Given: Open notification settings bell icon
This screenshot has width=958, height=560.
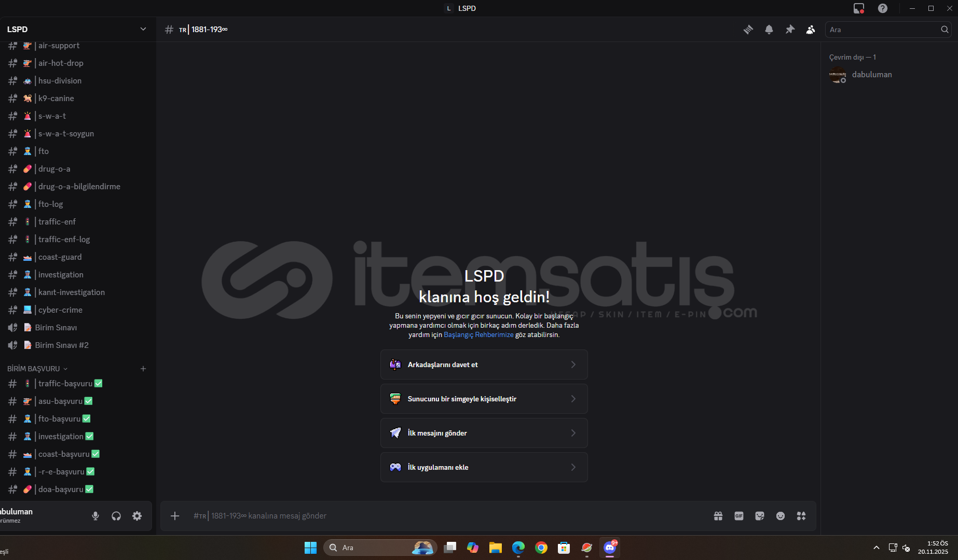Looking at the screenshot, I should (769, 30).
